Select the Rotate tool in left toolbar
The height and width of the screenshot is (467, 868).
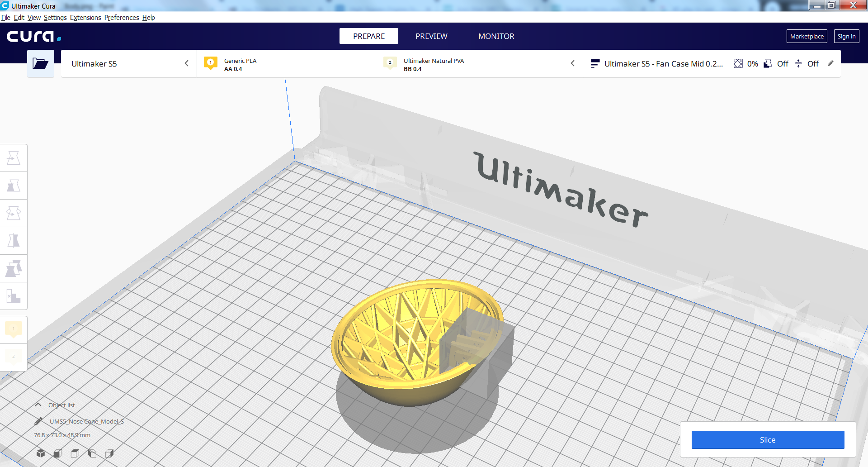(14, 213)
